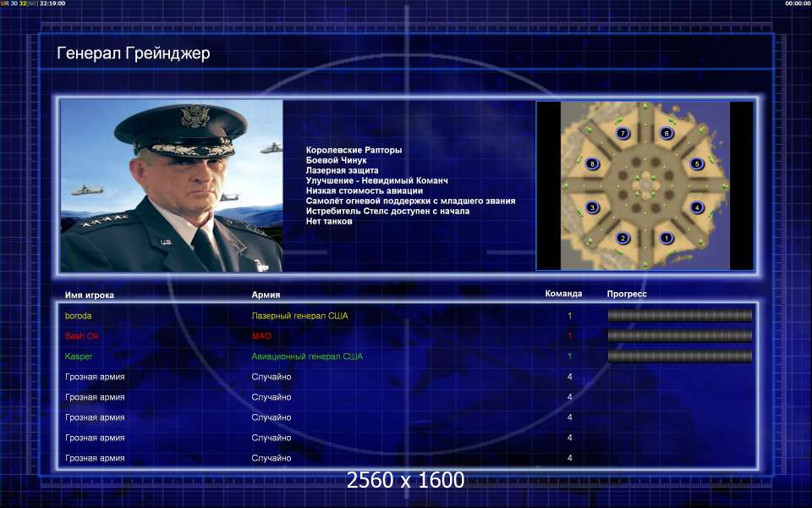
Task: Click the feature line "Королевские Рапторы"
Action: coord(354,151)
